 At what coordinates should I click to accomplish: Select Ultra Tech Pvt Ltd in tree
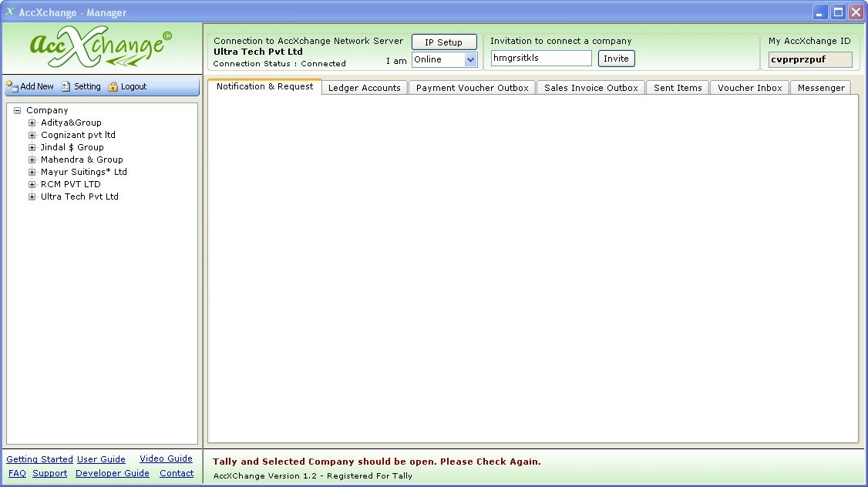tap(79, 196)
